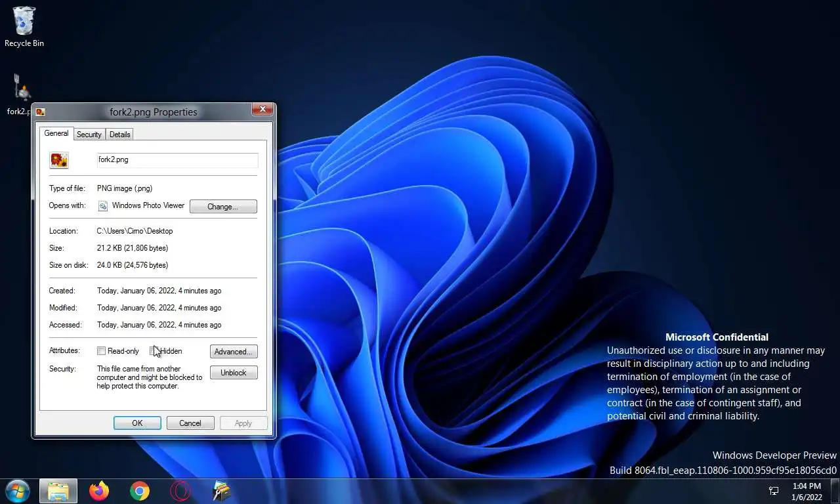Click the Properties dialog title bar icon
The image size is (840, 504).
coord(41,112)
